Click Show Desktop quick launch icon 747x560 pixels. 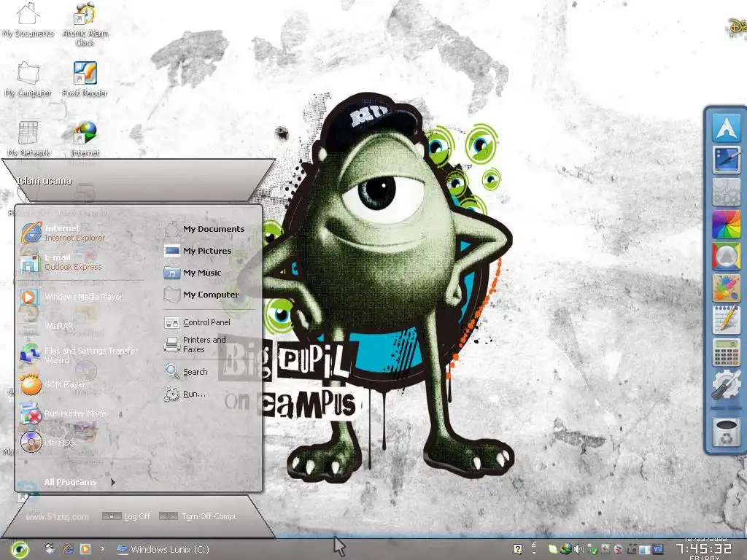click(50, 549)
